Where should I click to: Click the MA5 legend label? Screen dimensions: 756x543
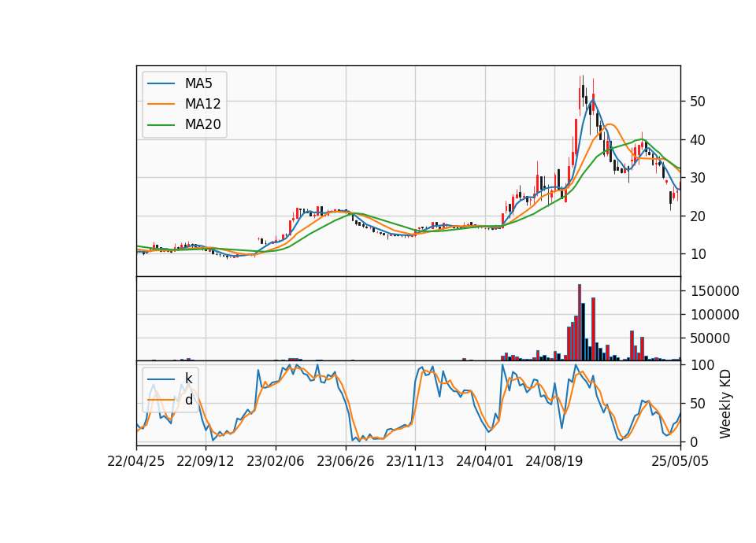pos(198,83)
